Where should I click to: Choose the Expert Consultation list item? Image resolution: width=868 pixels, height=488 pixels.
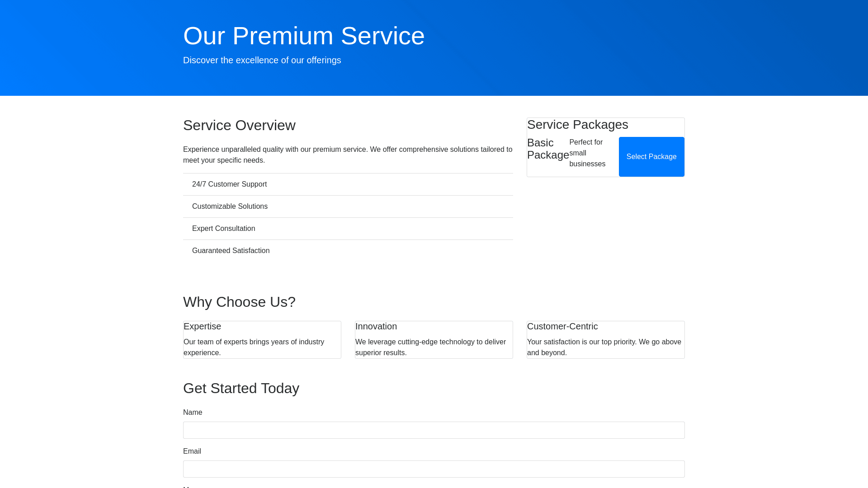tap(223, 229)
